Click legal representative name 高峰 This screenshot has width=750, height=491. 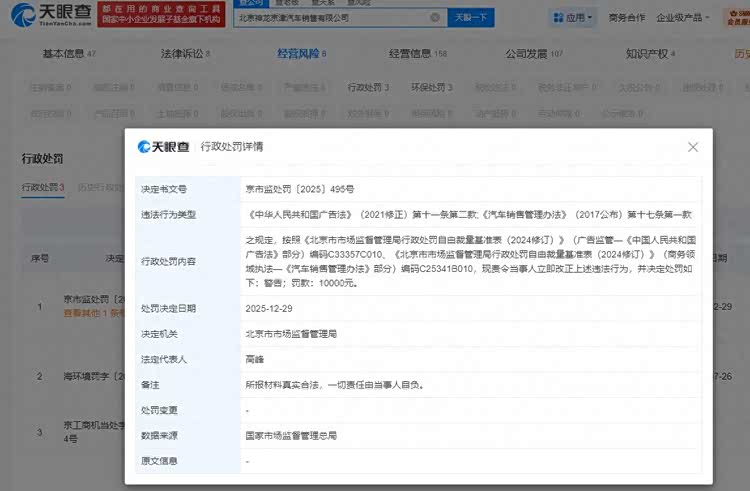[257, 358]
